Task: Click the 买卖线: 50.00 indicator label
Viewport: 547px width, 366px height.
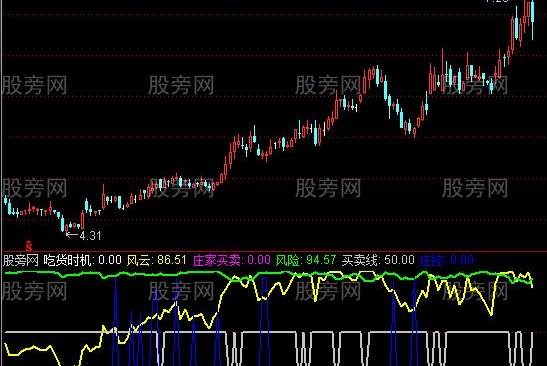Action: tap(378, 260)
